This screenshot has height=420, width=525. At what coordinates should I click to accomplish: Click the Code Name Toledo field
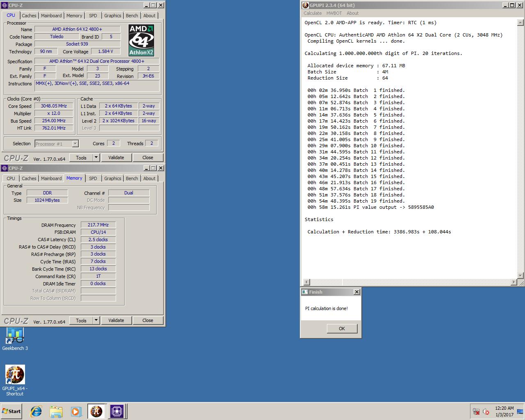[57, 37]
